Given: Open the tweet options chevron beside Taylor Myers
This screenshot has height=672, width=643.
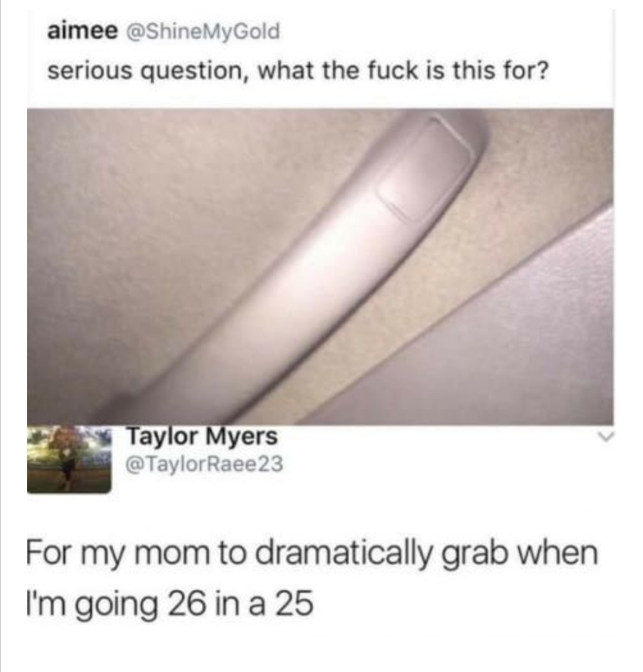Looking at the screenshot, I should point(605,437).
